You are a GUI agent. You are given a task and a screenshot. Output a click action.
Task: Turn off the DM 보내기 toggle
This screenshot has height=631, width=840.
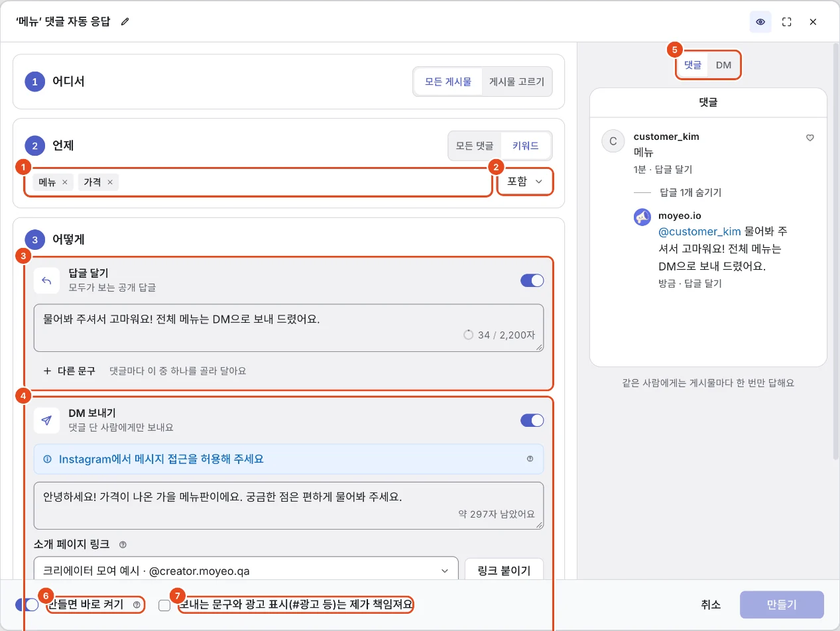click(x=532, y=420)
